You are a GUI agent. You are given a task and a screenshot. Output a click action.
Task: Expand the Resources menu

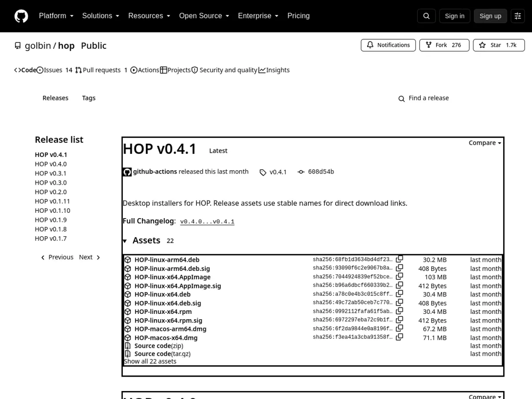[x=149, y=16]
